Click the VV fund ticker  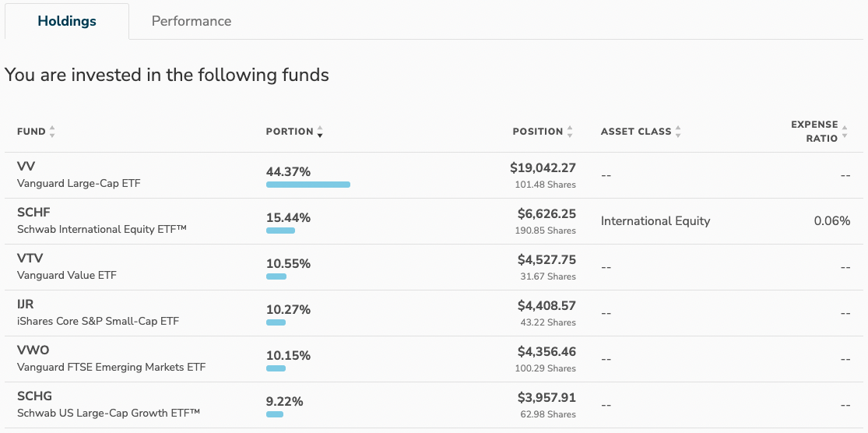point(26,166)
